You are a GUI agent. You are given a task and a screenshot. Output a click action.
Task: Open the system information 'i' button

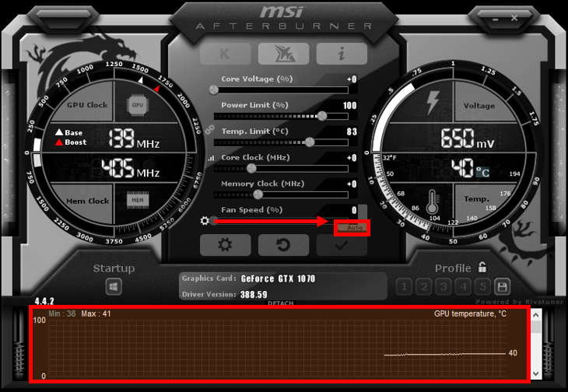pos(341,53)
